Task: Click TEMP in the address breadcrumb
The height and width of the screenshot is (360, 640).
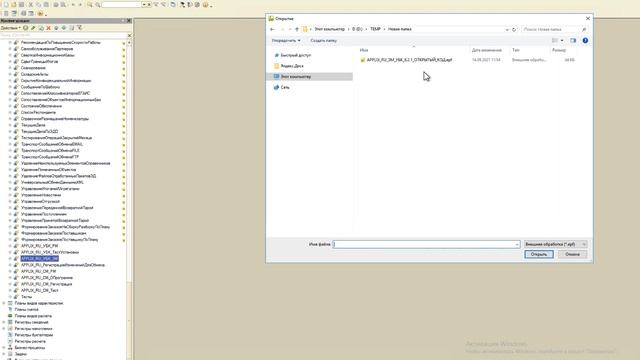Action: tap(375, 29)
